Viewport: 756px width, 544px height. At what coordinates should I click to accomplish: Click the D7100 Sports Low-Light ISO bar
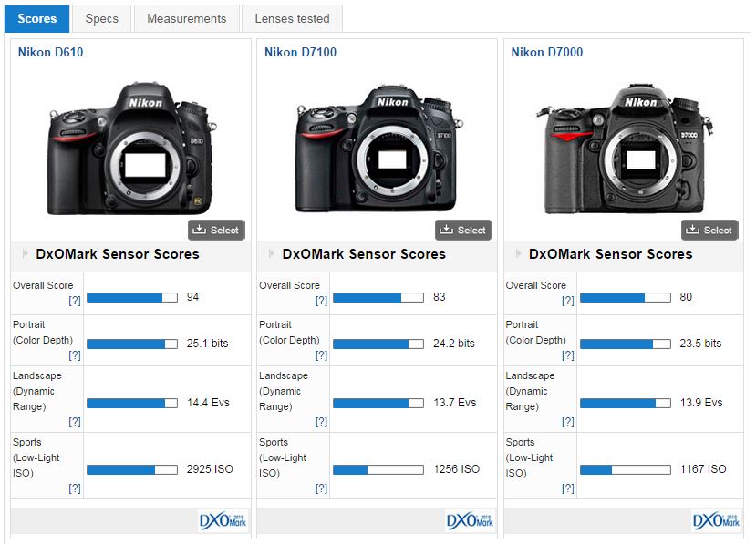click(378, 469)
